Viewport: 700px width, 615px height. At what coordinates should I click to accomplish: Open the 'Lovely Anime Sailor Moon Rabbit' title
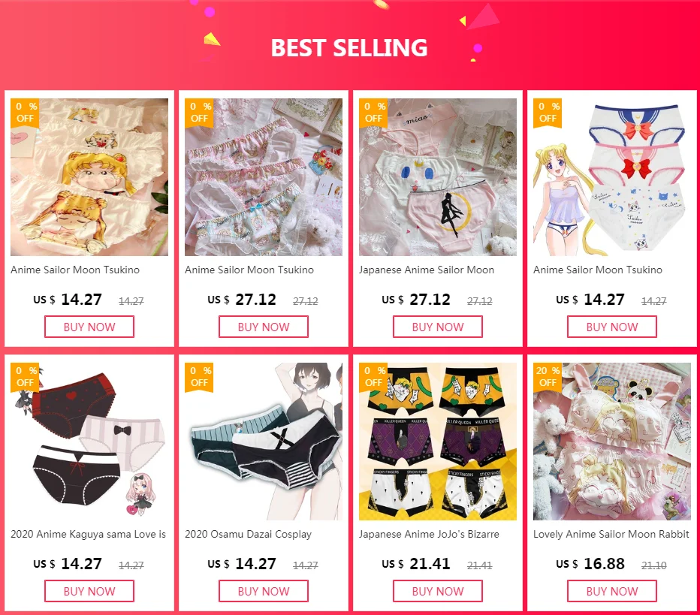pos(611,534)
